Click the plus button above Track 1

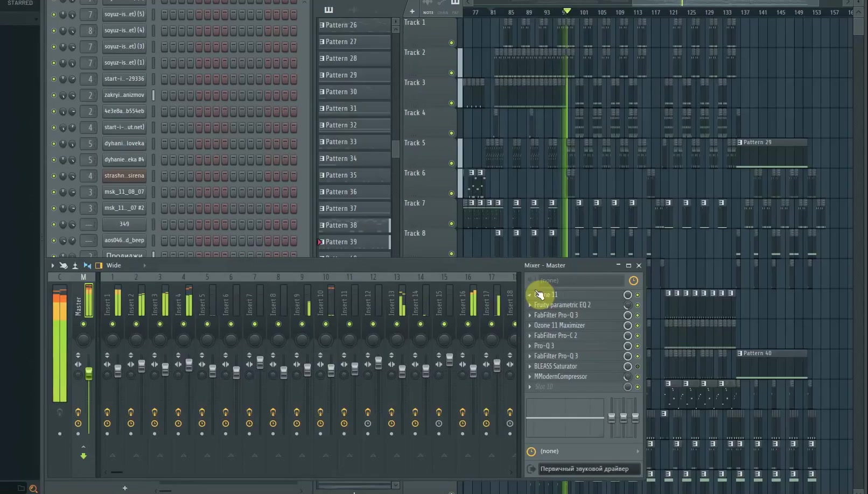tap(412, 11)
